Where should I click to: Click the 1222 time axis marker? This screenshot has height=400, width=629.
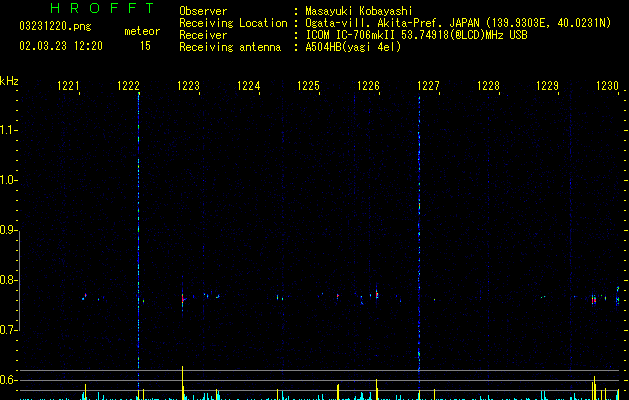coord(128,85)
